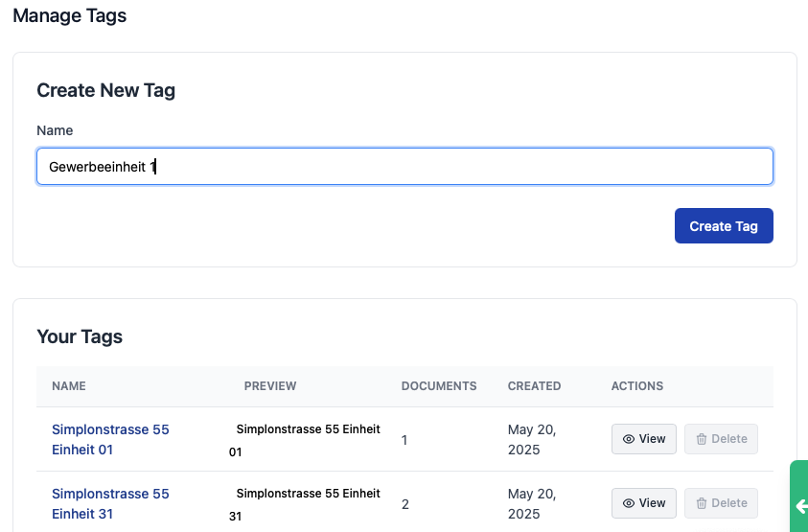Screen dimensions: 808x532
Task: Click the ACTIONS column header
Action: pyautogui.click(x=636, y=386)
